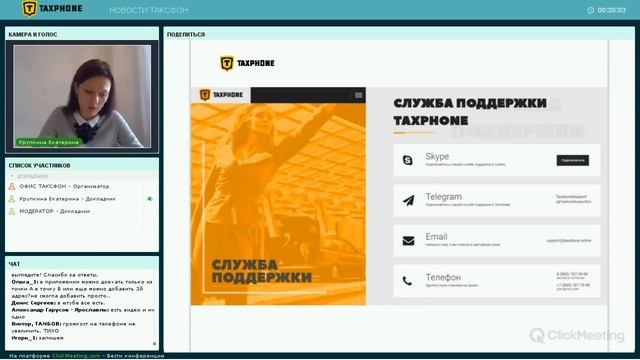Click the Email envelope icon
640x360 pixels.
(x=408, y=241)
